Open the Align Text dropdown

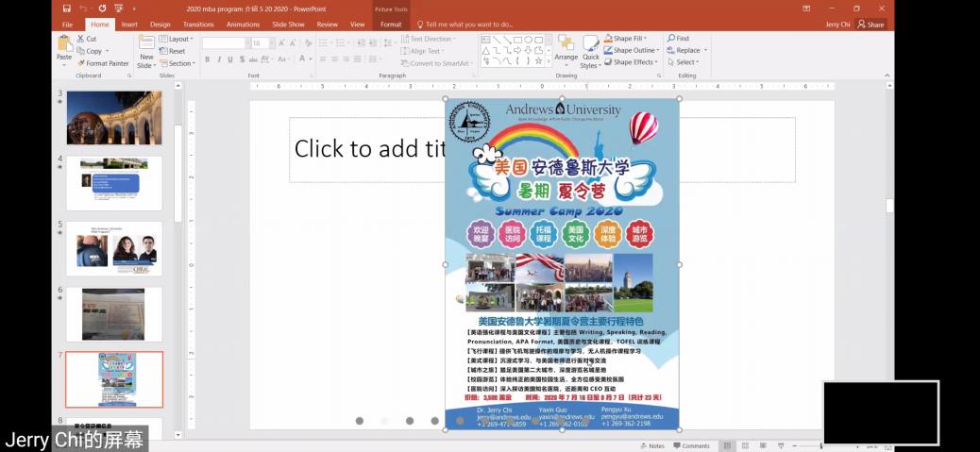pyautogui.click(x=424, y=51)
